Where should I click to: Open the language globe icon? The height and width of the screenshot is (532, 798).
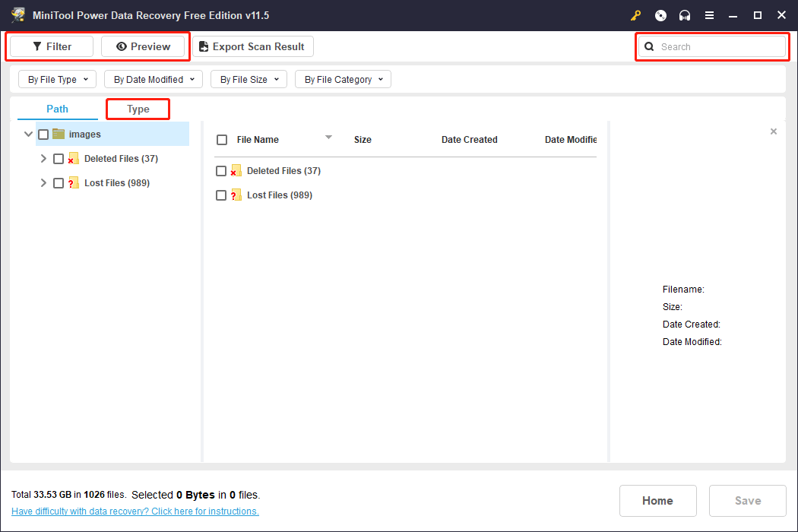pos(660,15)
